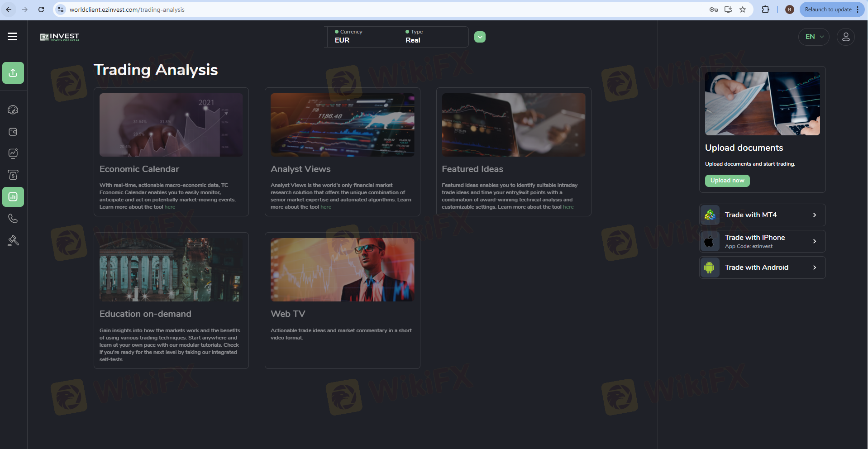Open the dashboard gauge icon
This screenshot has height=449, width=868.
click(x=13, y=110)
